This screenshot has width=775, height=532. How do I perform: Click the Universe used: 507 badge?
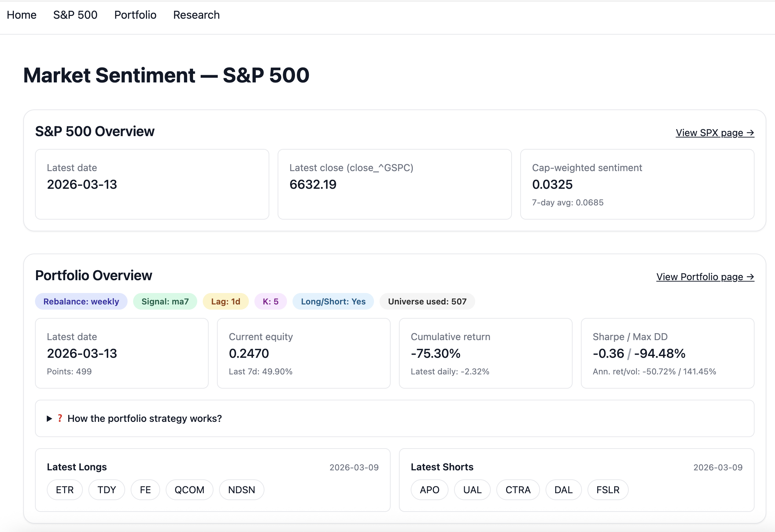pyautogui.click(x=427, y=301)
